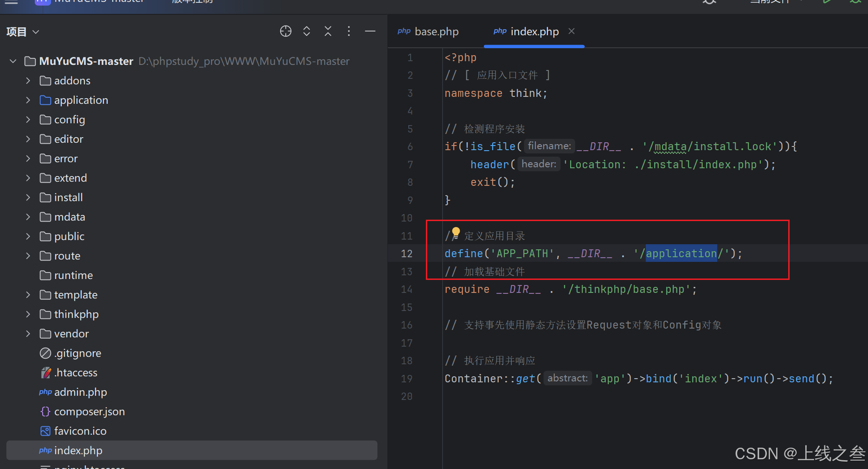The height and width of the screenshot is (469, 868).
Task: Select favicon.ico file
Action: [80, 431]
